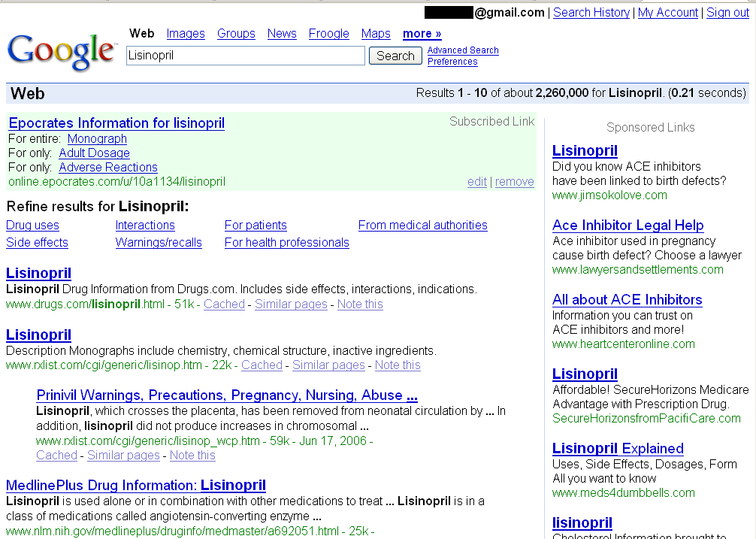Open SecureHorizons Medicare Lisinopril ad
756x539 pixels.
pos(585,374)
